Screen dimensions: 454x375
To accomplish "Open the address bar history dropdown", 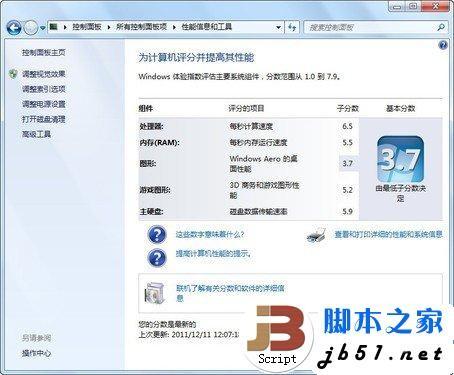I will point(278,28).
